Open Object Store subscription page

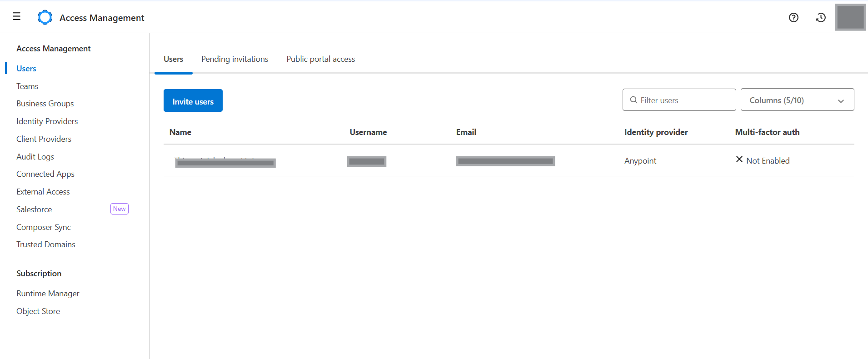[38, 311]
